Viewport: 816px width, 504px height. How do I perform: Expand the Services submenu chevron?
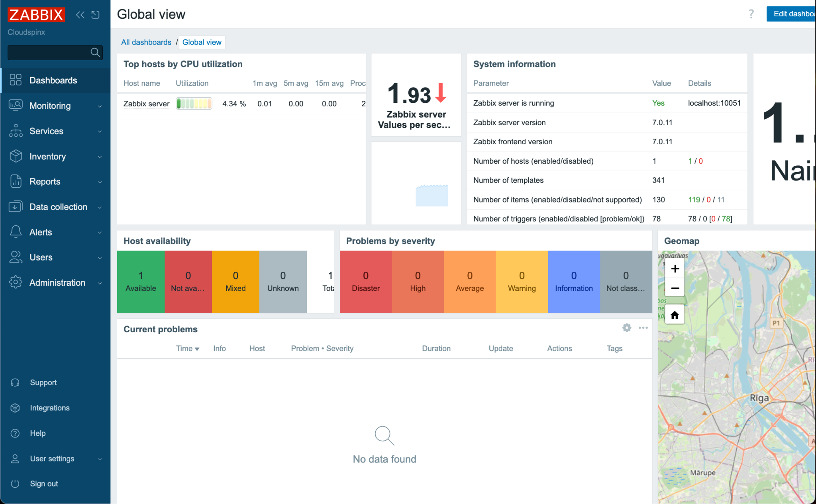(x=100, y=131)
